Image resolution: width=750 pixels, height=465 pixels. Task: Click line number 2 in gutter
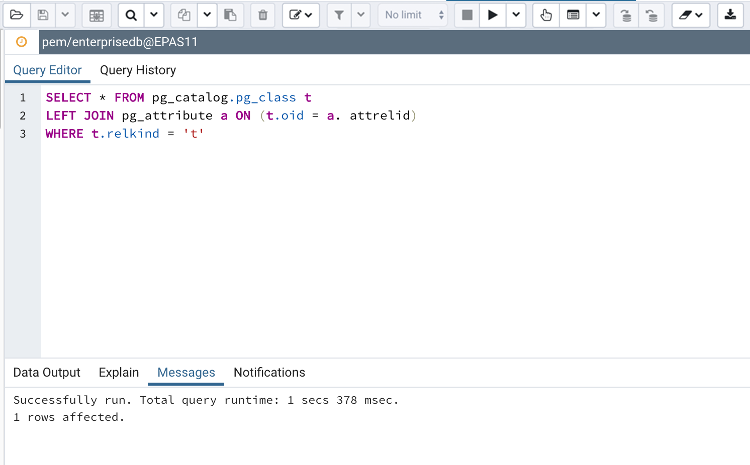click(x=22, y=116)
